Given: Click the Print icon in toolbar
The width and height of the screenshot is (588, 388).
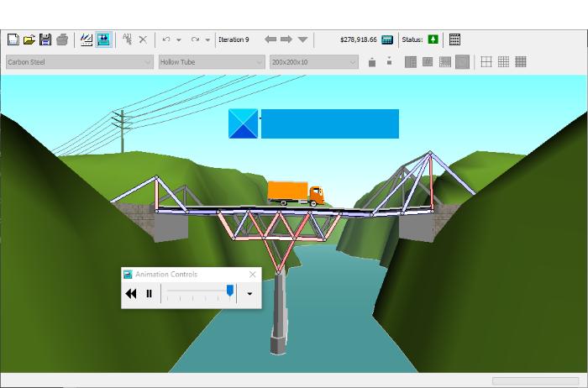Looking at the screenshot, I should (62, 39).
